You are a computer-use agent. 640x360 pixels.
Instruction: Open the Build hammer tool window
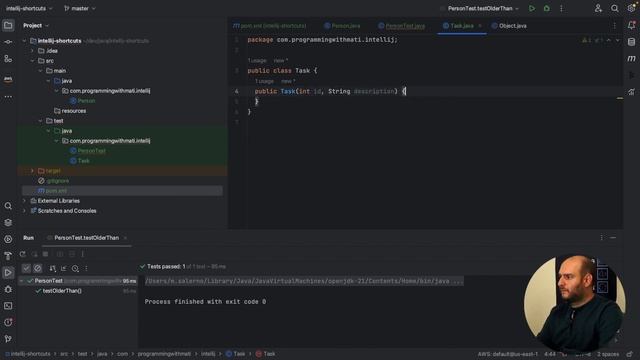[x=8, y=256]
